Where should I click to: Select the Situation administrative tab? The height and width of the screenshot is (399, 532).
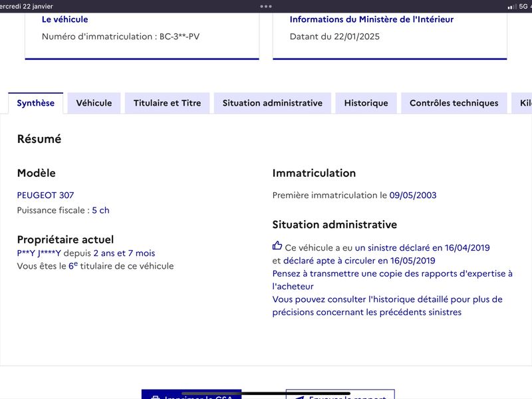pos(273,103)
